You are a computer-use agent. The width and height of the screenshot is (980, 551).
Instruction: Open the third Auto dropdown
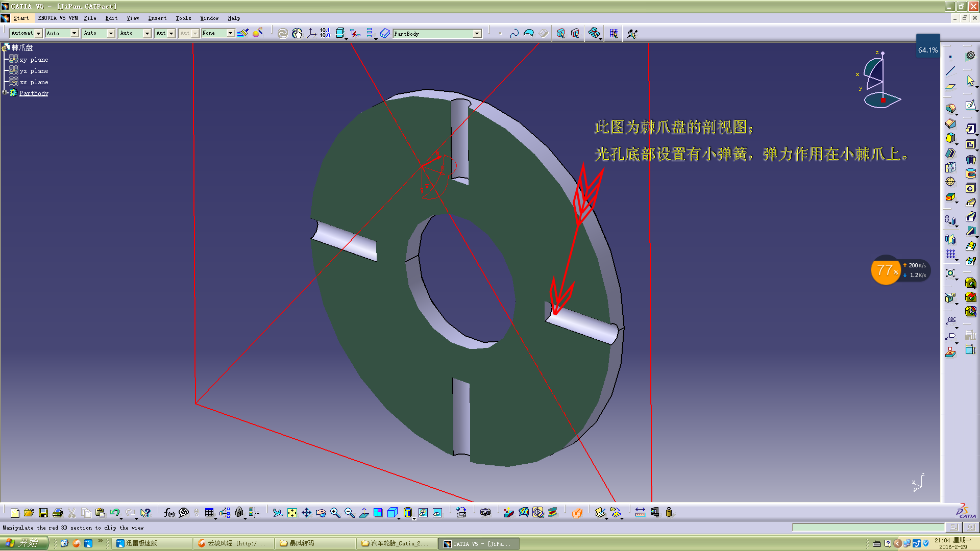(111, 33)
